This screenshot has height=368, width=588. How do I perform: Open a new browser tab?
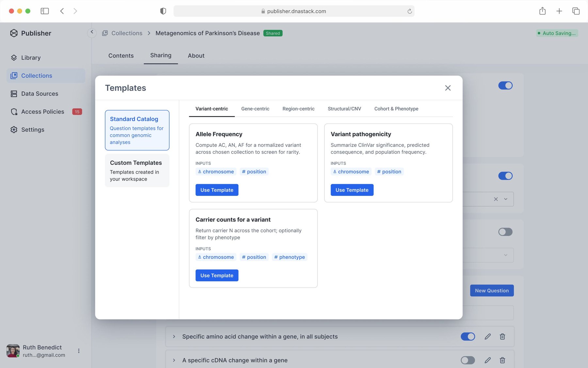pyautogui.click(x=559, y=11)
